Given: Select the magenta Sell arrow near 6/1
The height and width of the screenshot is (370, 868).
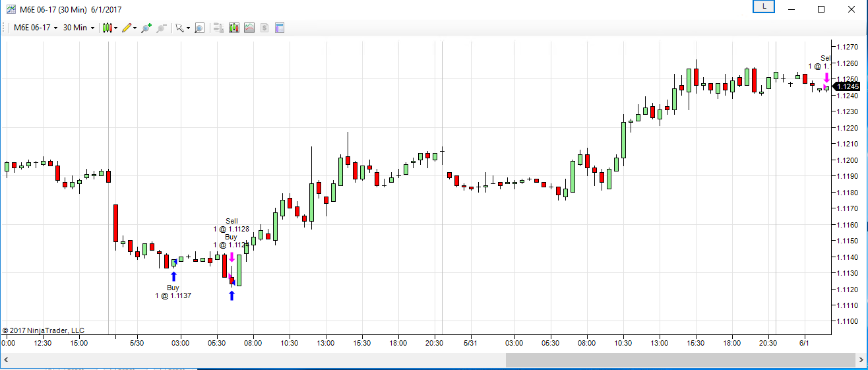Looking at the screenshot, I should tap(826, 78).
